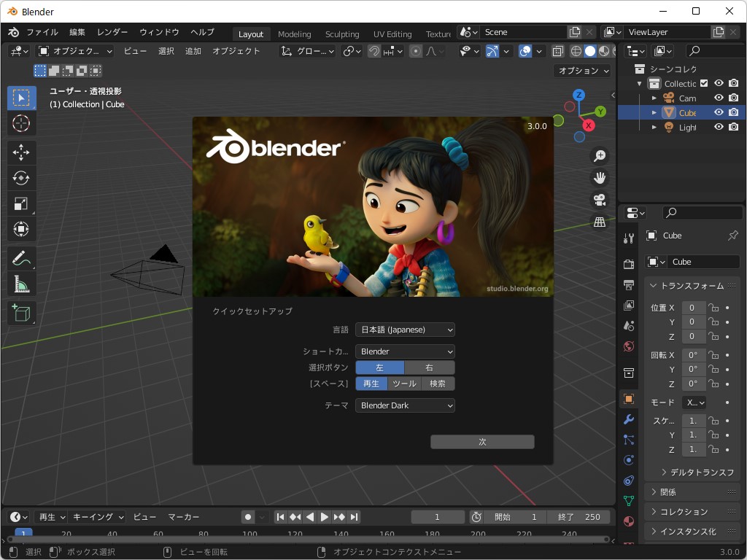Select 右 for the selection button option
747x560 pixels.
pos(429,367)
